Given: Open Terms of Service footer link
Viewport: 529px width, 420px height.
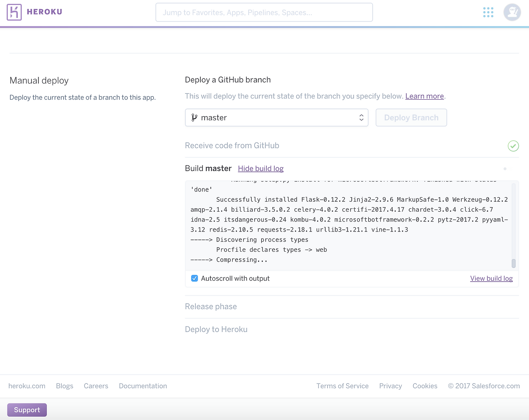Looking at the screenshot, I should coord(343,386).
